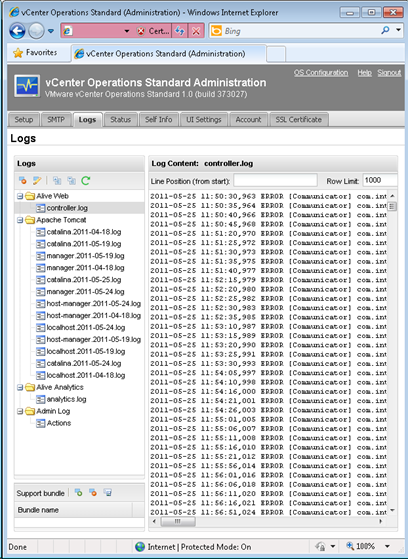Select the active Logs tab
Image resolution: width=408 pixels, height=559 pixels.
[87, 119]
